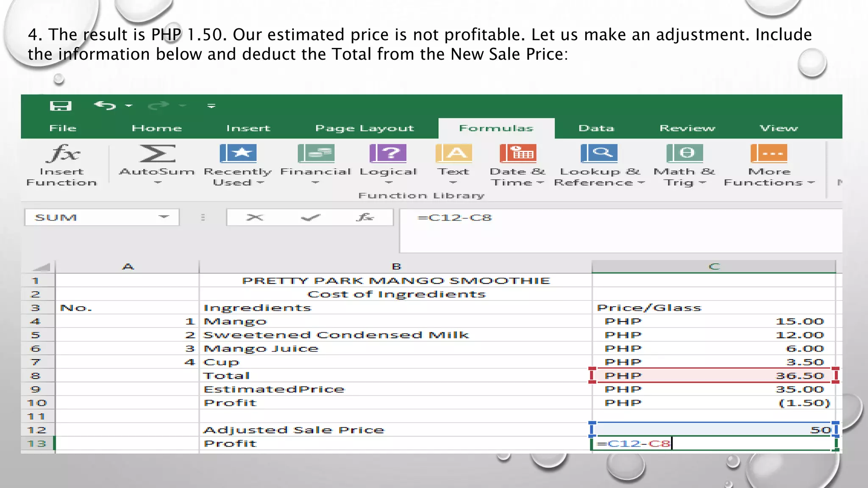
Task: Click the fx Insert Function button beside formula bar
Action: (x=365, y=217)
